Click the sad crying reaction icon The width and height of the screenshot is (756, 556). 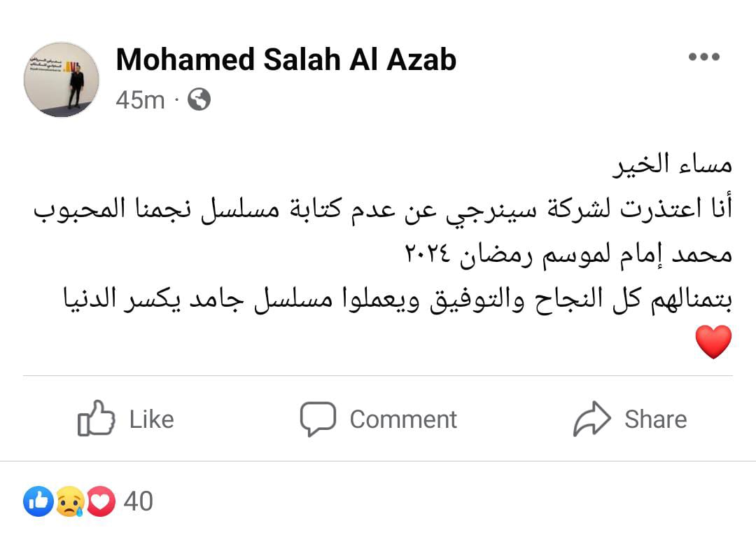70,501
